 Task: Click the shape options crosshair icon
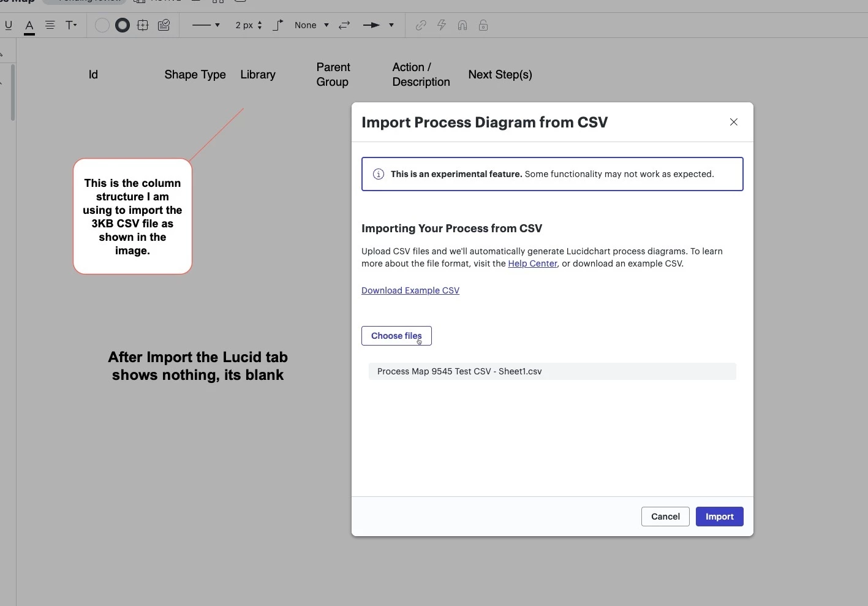click(x=143, y=25)
